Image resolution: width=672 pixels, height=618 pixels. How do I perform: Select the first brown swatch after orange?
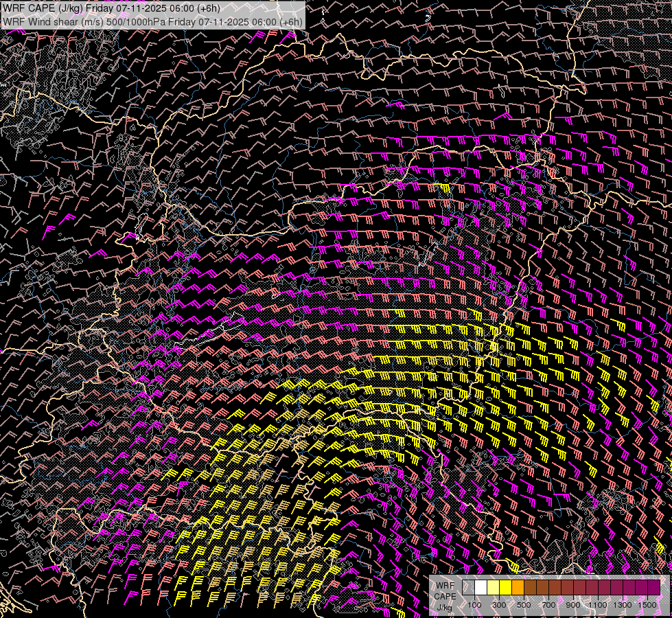click(530, 588)
